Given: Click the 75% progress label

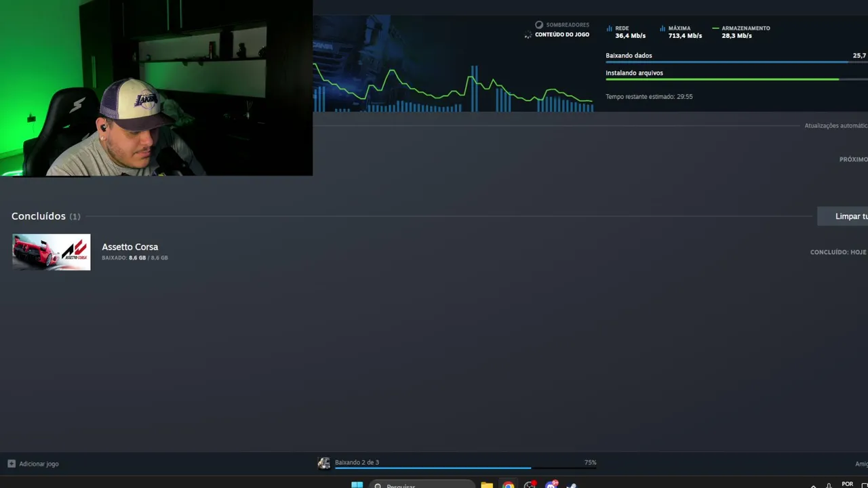Looking at the screenshot, I should [x=590, y=462].
